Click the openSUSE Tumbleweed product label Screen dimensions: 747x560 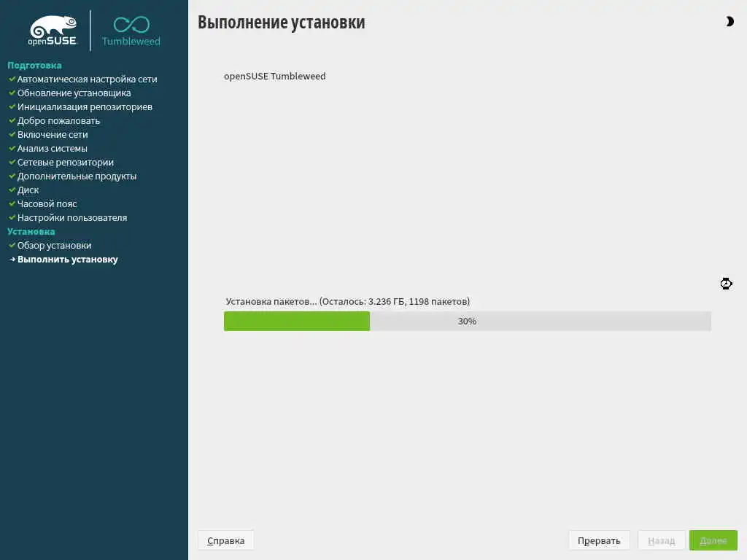(275, 76)
